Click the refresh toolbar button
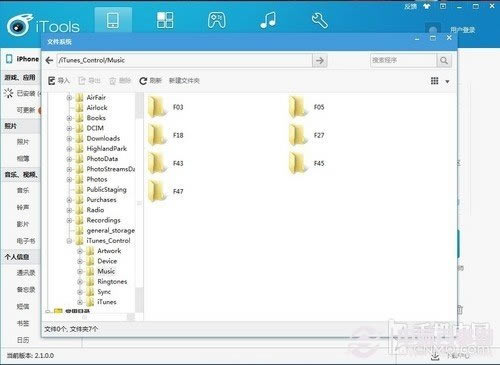This screenshot has width=500, height=365. (x=150, y=81)
